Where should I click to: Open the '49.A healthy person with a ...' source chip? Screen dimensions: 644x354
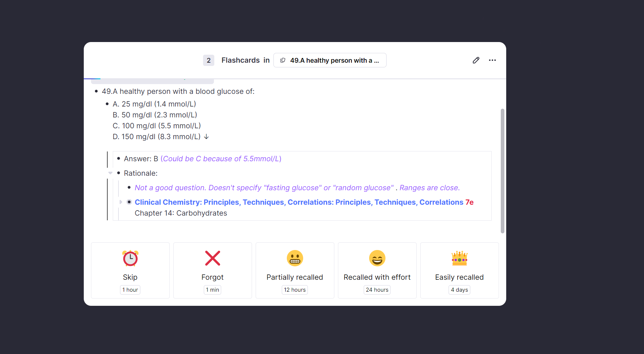[330, 60]
